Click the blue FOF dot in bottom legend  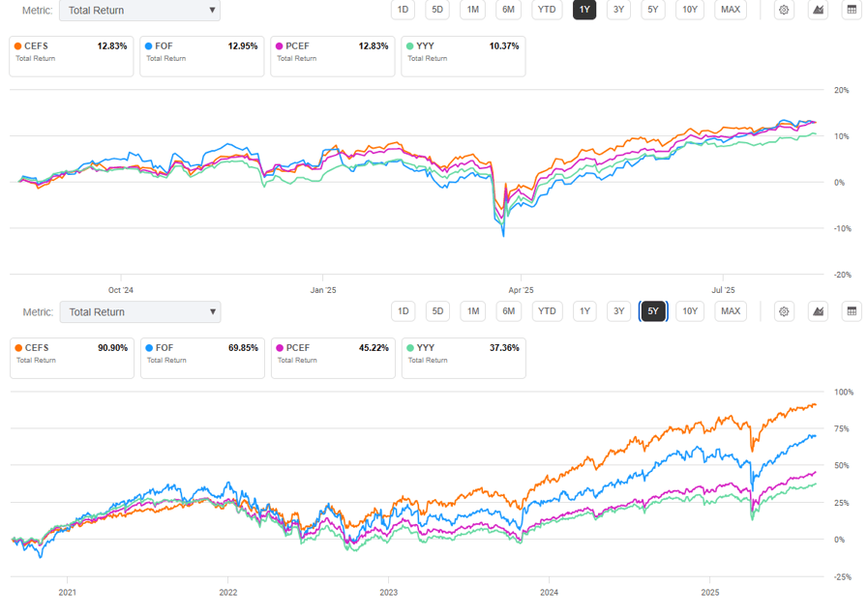[149, 347]
